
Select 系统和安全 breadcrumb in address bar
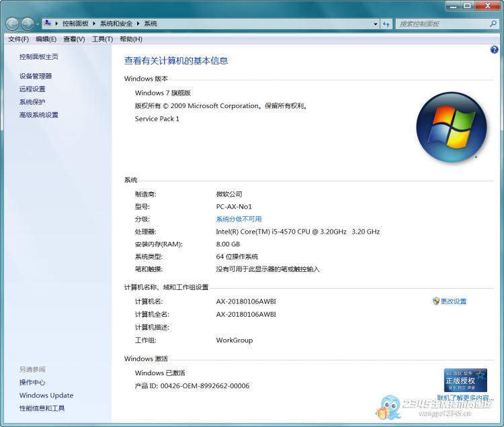[116, 23]
